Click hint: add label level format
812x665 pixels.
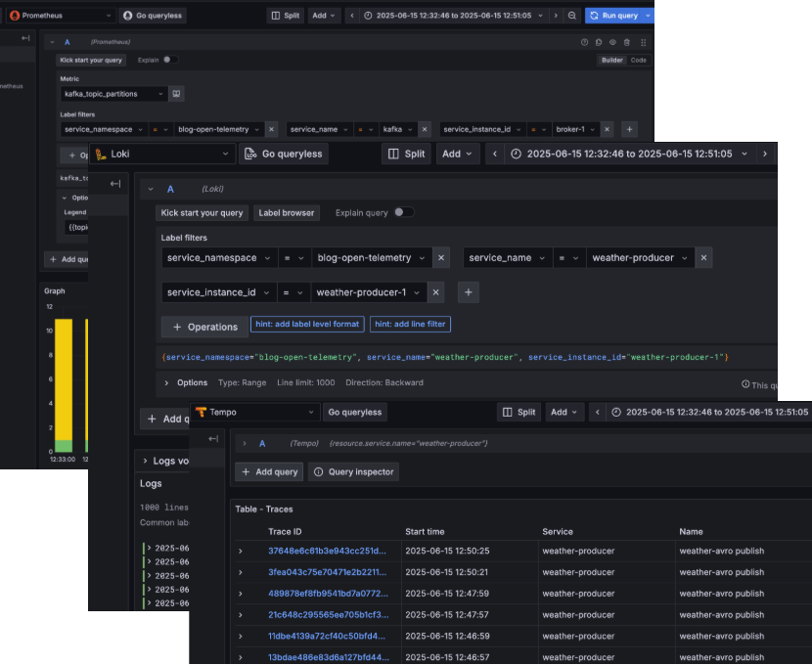pyautogui.click(x=307, y=324)
